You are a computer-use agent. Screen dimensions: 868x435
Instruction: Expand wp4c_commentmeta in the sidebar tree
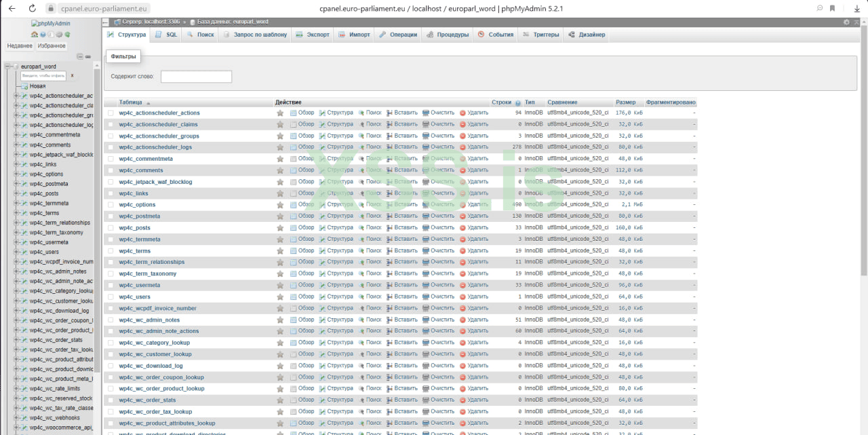(16, 135)
